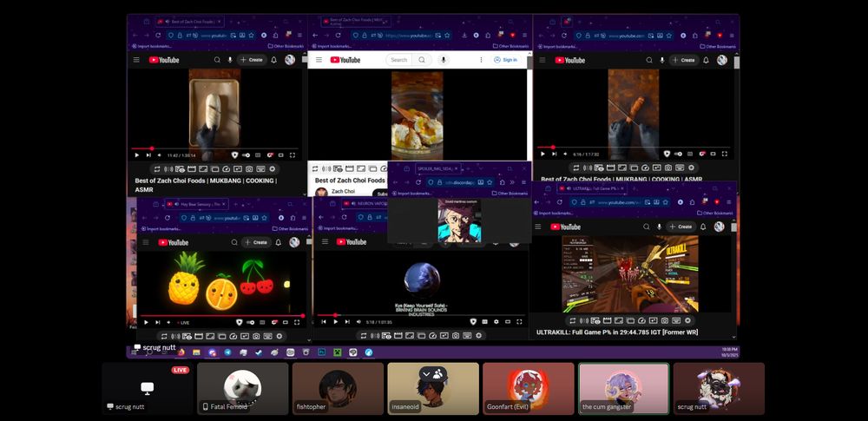This screenshot has width=868, height=421.
Task: Seek on progress bar of 6:16 Zach Choi video
Action: tap(634, 148)
